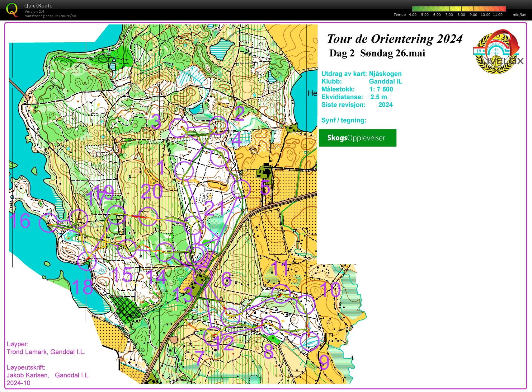The height and width of the screenshot is (392, 532).
Task: Click the Njåskogen map name text
Action: [x=385, y=74]
